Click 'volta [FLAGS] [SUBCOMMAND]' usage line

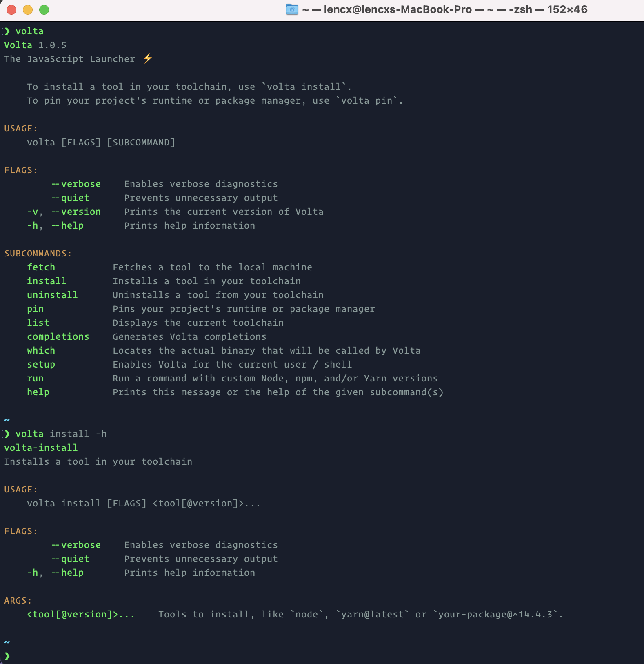(101, 142)
